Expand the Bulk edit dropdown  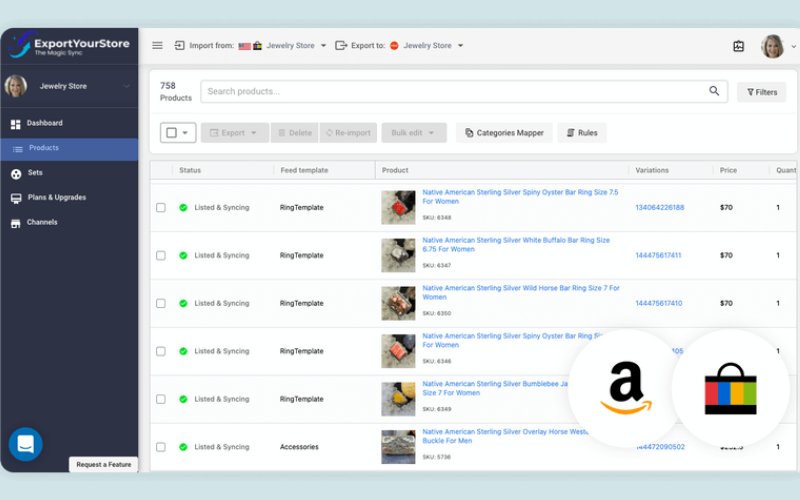tap(431, 133)
